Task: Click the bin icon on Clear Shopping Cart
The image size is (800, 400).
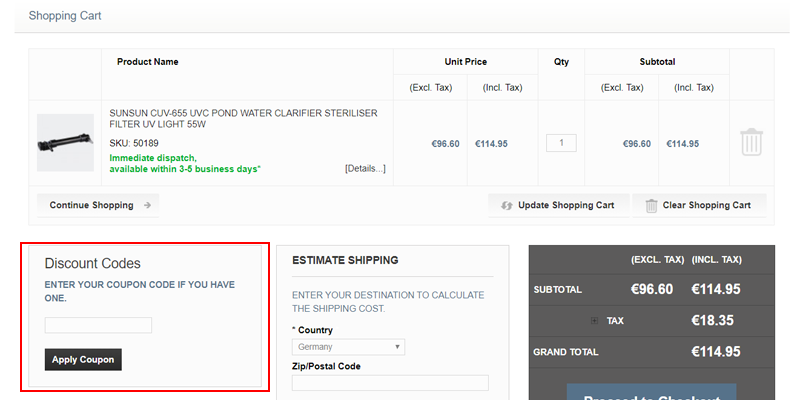Action: click(650, 205)
